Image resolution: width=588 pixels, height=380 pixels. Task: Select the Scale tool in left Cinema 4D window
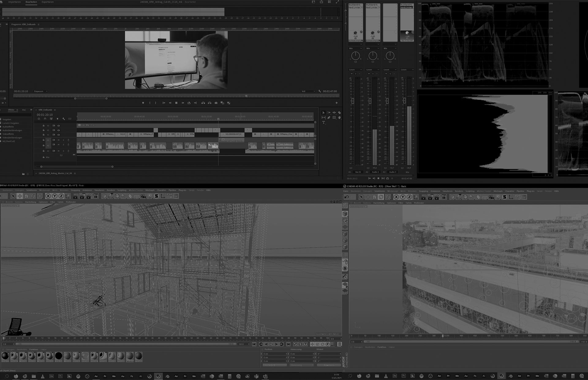(x=26, y=196)
